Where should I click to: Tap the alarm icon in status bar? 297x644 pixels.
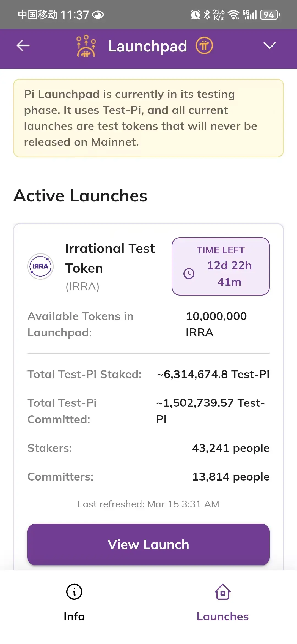tap(195, 15)
